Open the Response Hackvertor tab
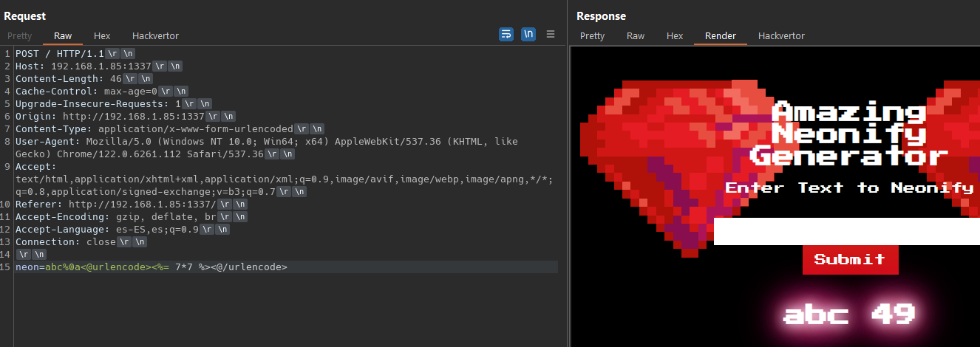Image resolution: width=980 pixels, height=347 pixels. (x=781, y=35)
